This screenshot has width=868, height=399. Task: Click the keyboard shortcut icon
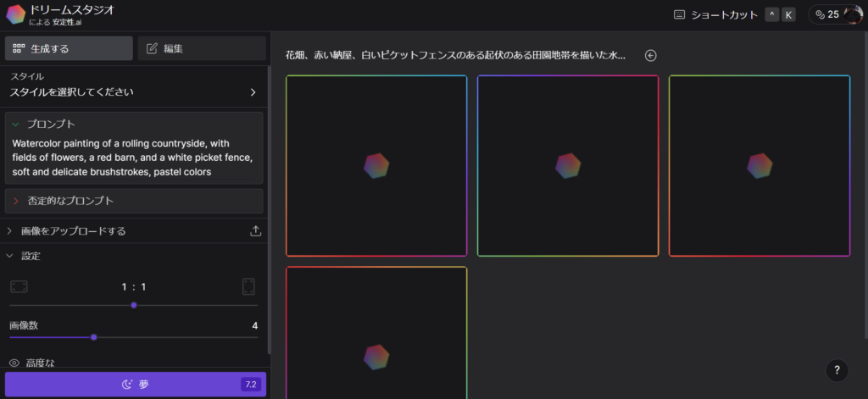pos(679,14)
